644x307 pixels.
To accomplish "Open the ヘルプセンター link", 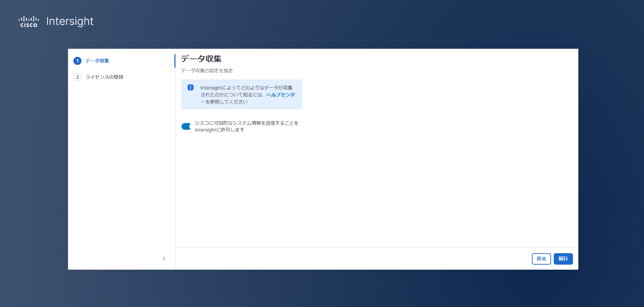I will coord(280,95).
